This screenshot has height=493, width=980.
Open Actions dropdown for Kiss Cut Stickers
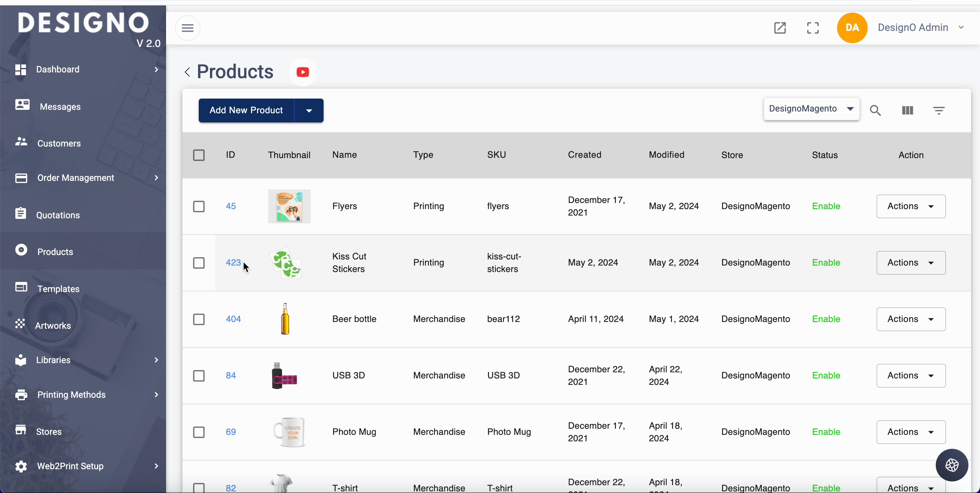pos(910,263)
